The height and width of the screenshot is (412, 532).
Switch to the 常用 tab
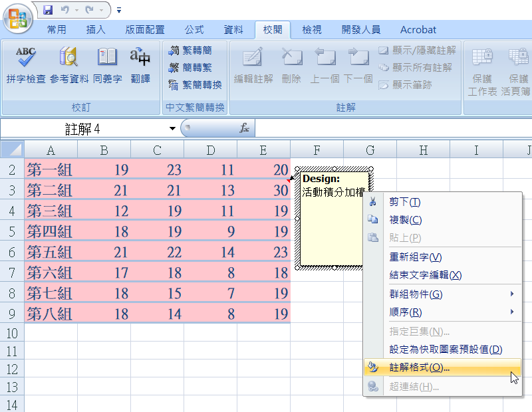tap(57, 30)
